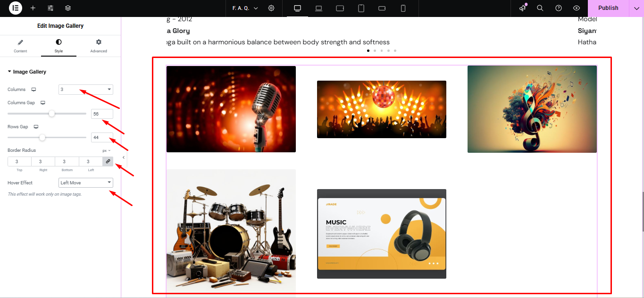Switch to mobile portrait view icon
The image size is (644, 298).
(403, 8)
